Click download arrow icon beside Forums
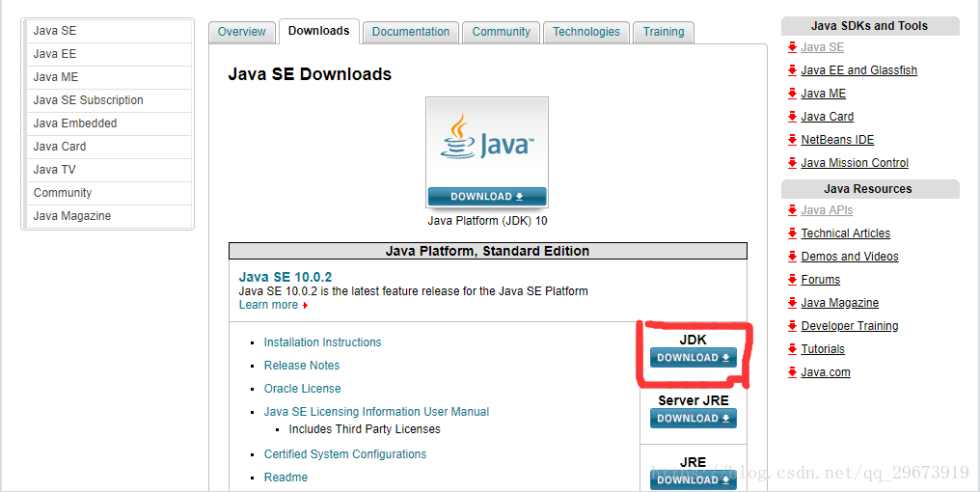The height and width of the screenshot is (492, 980). (793, 280)
